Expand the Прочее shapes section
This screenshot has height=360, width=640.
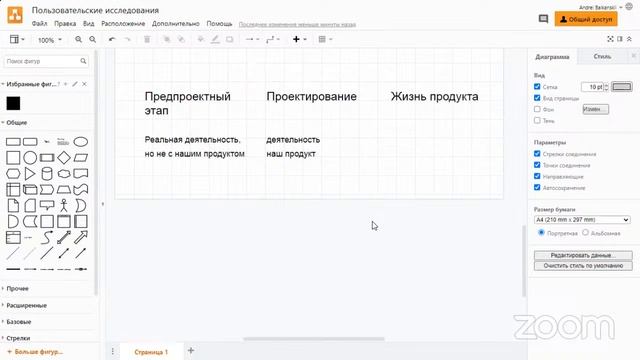click(x=17, y=288)
